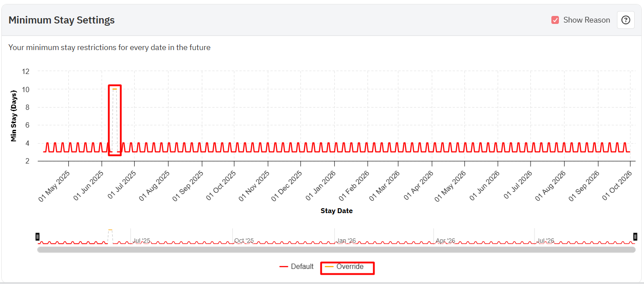Click the override spike in the mini navigator
Viewport: 644px width, 284px height.
point(110,230)
